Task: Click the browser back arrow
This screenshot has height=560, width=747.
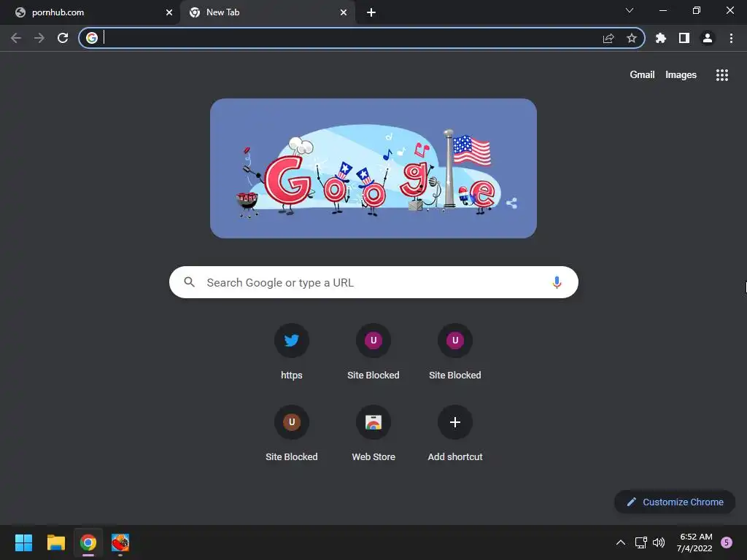Action: (x=16, y=38)
